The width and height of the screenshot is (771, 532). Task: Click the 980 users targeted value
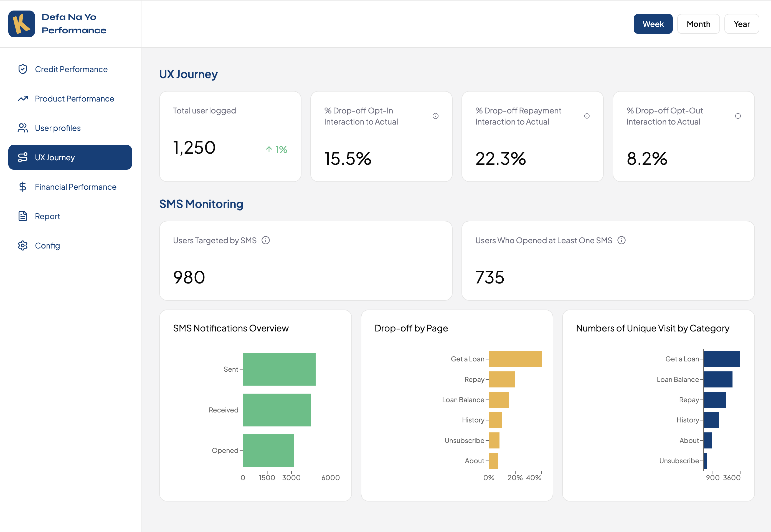tap(189, 277)
